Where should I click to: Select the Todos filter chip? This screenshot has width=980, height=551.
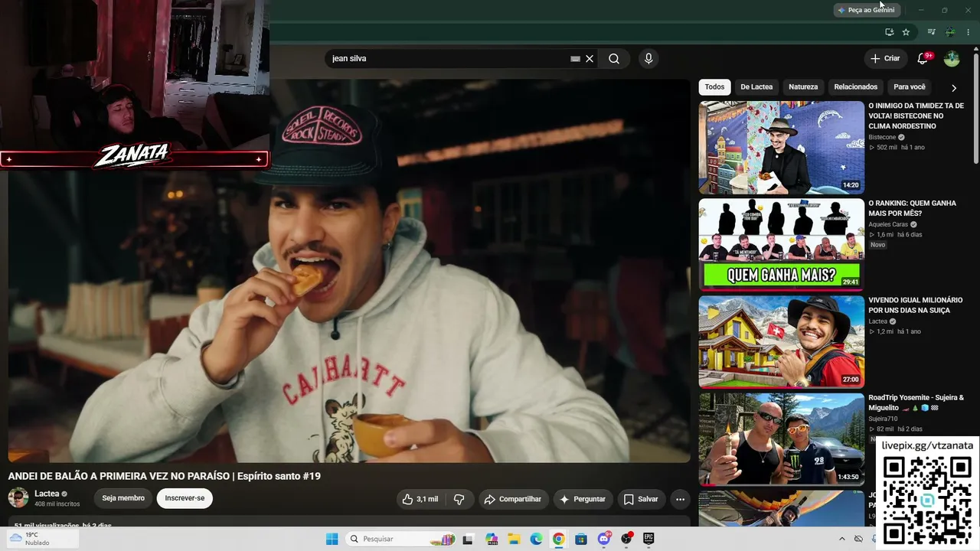(714, 87)
